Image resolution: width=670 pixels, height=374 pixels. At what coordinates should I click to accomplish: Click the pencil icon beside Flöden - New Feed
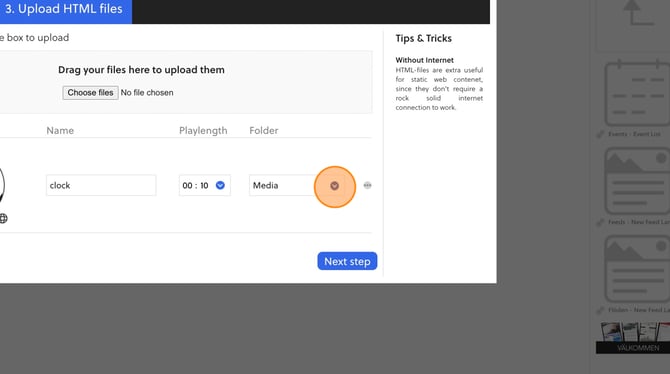[x=600, y=310]
